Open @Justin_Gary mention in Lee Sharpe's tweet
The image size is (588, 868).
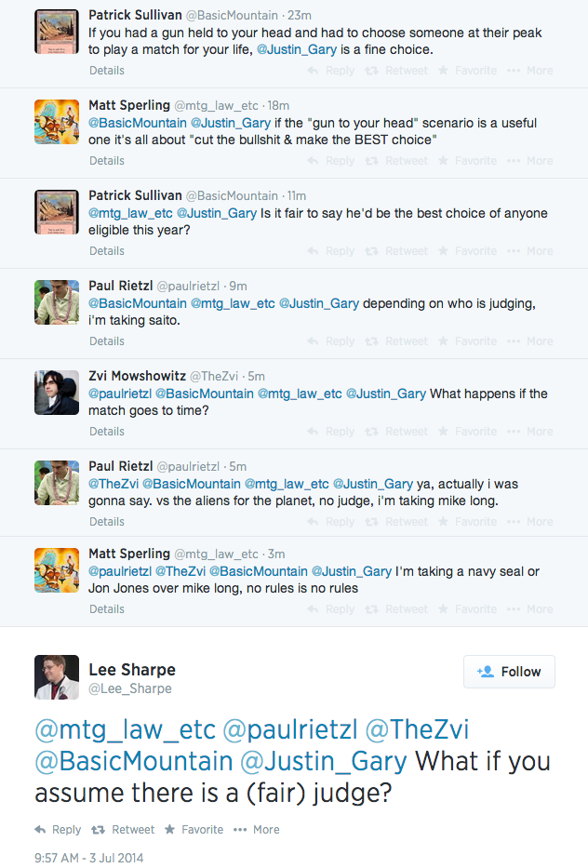(324, 761)
